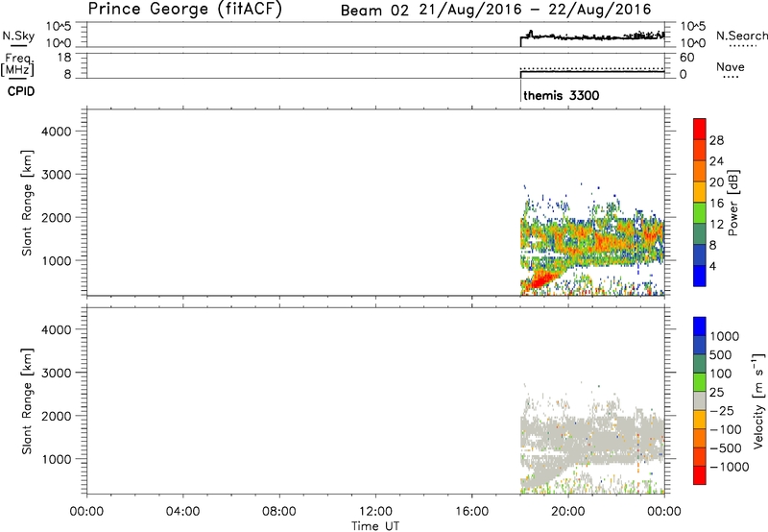Click the '18' frequency axis tick
The image size is (768, 532).
point(64,58)
